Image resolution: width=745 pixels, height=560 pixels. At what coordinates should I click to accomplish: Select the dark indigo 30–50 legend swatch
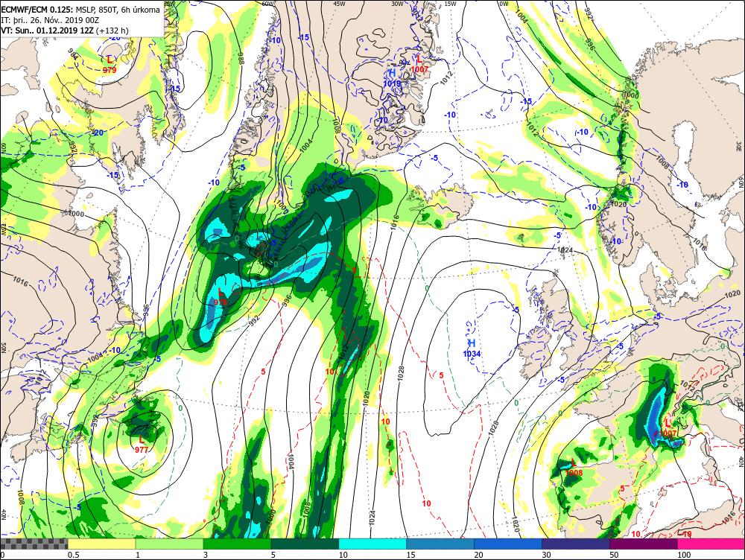(x=575, y=544)
